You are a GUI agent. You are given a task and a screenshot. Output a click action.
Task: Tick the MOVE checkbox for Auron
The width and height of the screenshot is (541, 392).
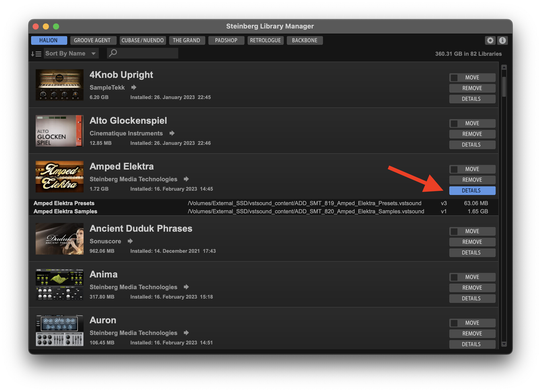click(454, 323)
